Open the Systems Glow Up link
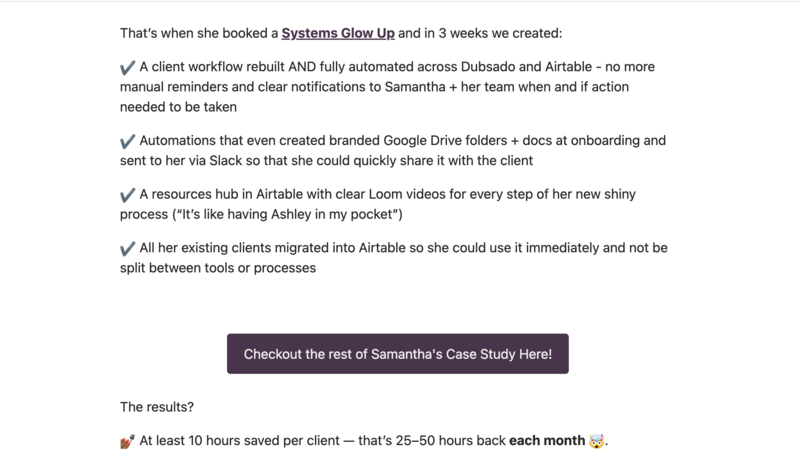Screen dimensions: 800x456 338,33
